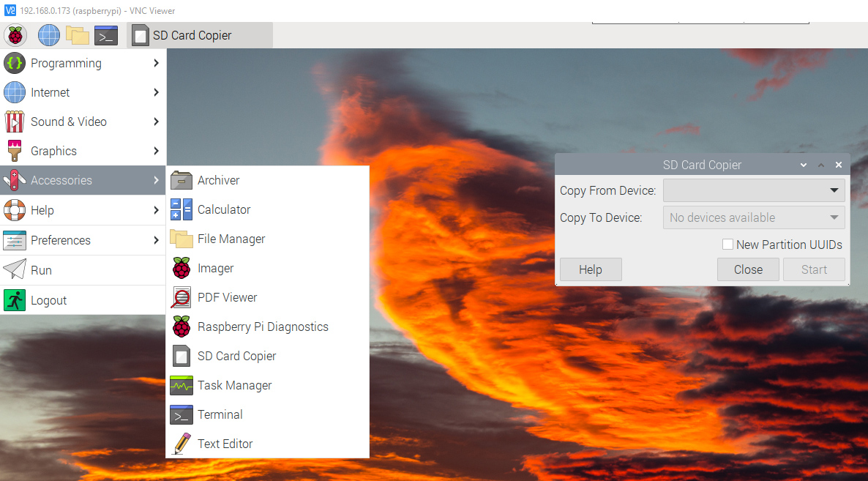The width and height of the screenshot is (868, 481).
Task: Click the SD Card Copier icon in submenu
Action: pyautogui.click(x=181, y=357)
